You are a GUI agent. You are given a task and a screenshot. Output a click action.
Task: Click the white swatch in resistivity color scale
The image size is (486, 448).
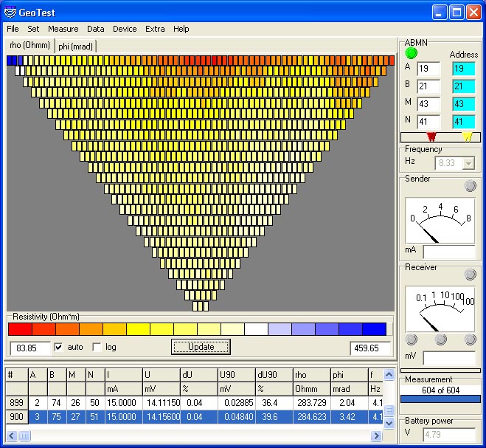(256, 329)
